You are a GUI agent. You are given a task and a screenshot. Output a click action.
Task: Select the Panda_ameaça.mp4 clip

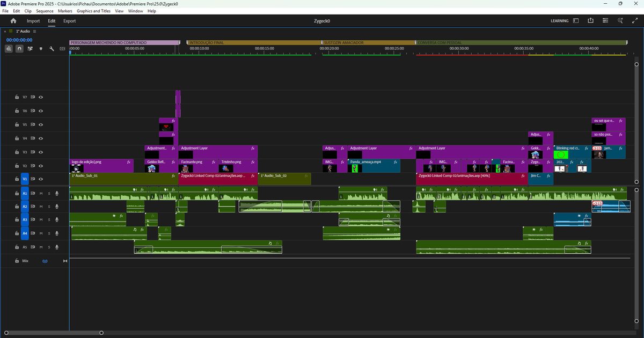tap(374, 165)
